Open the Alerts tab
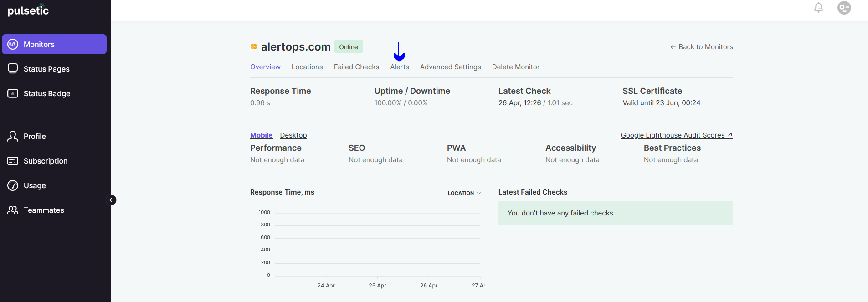Viewport: 868px width, 302px height. (399, 67)
